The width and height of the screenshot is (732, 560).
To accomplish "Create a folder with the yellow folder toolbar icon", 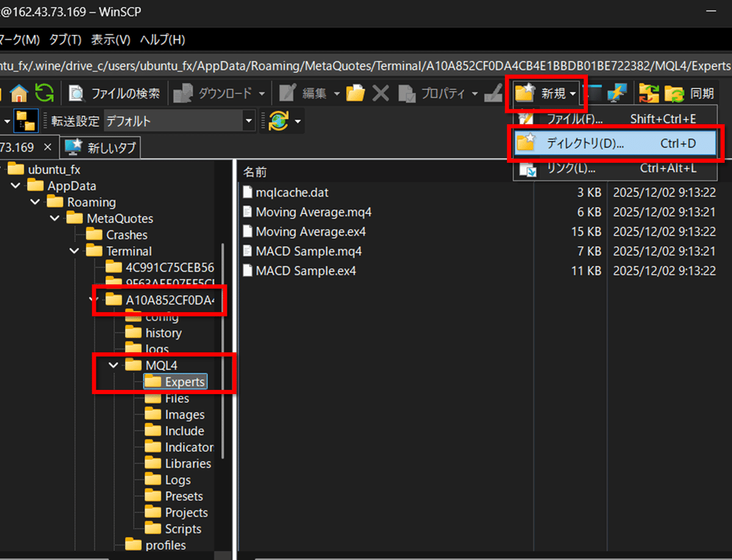I will click(356, 93).
